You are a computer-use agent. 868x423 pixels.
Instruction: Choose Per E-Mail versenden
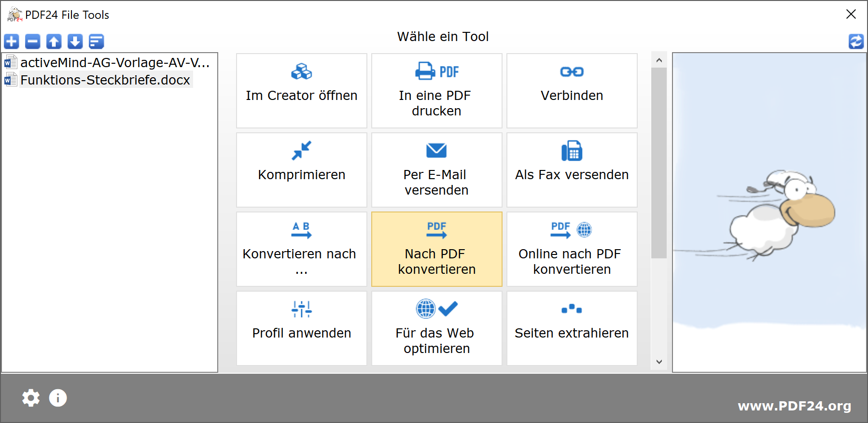tap(436, 170)
